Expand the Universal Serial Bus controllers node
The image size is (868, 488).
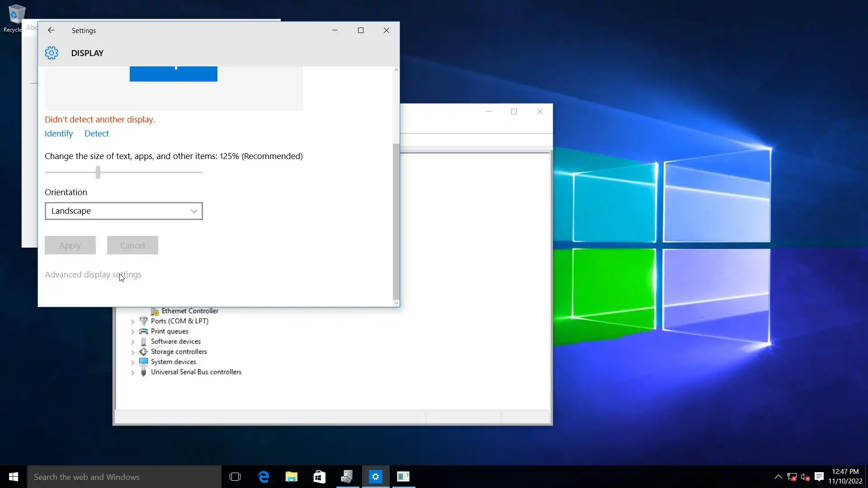[132, 373]
